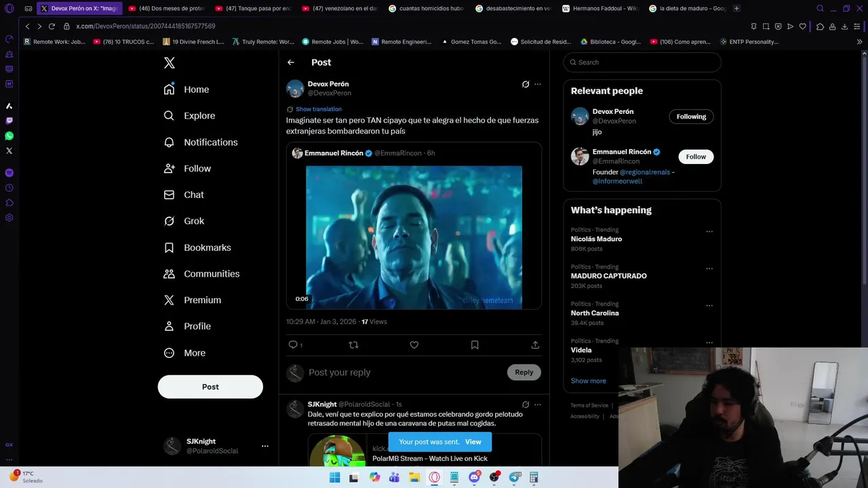This screenshot has height=488, width=868.
Task: Click the repost icon
Action: [x=353, y=345]
